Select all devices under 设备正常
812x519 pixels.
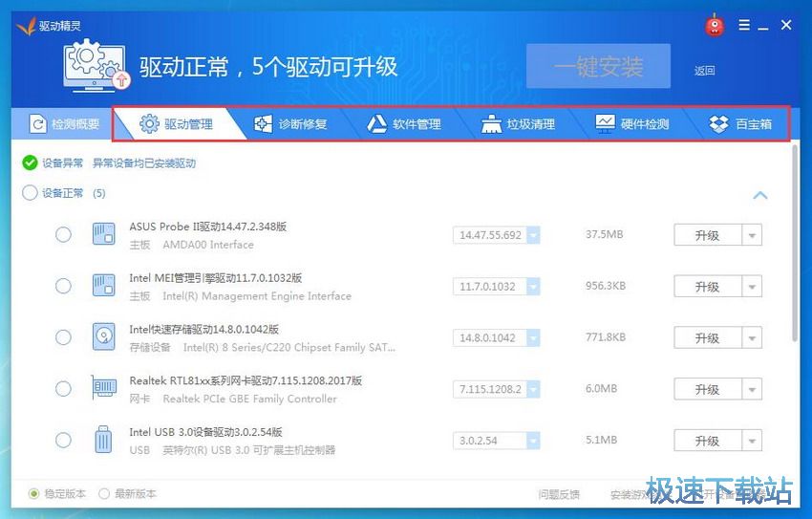pos(30,193)
